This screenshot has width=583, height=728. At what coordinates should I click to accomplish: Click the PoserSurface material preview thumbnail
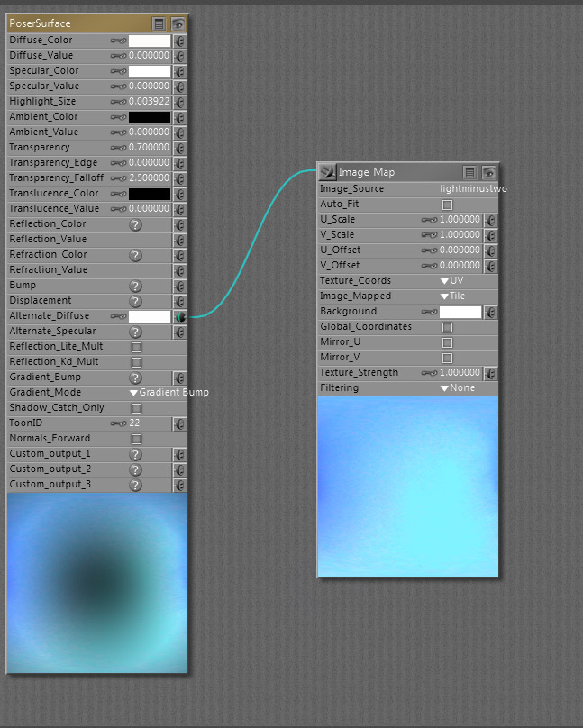click(97, 583)
